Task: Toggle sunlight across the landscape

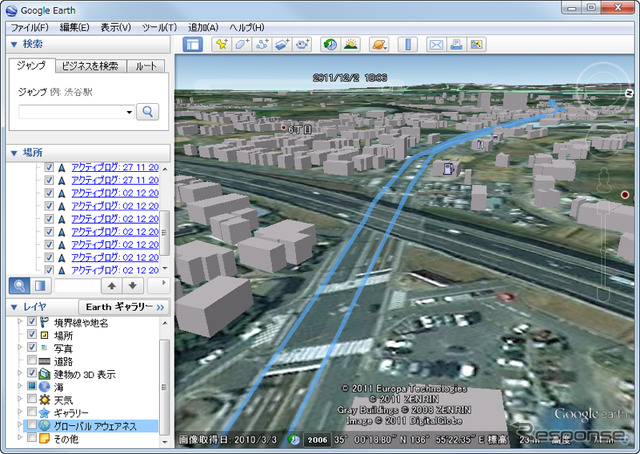Action: (x=351, y=44)
